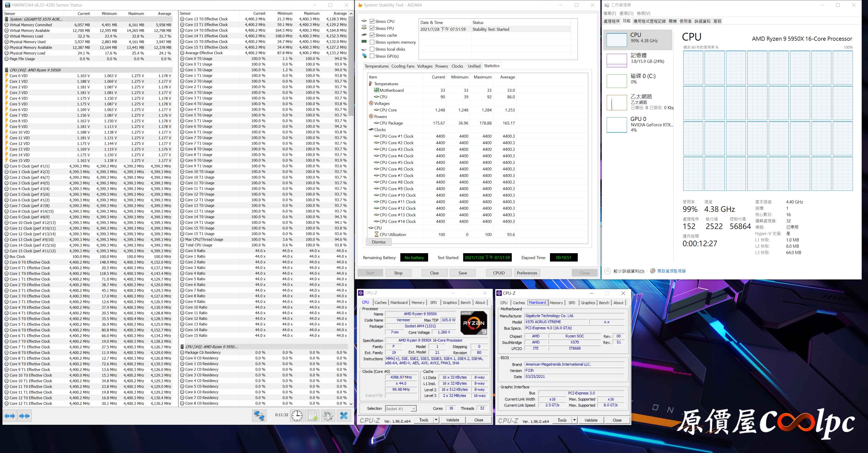Enable Stress GPU(s) checkbox
Screen dimensions: 868x453
tap(372, 56)
